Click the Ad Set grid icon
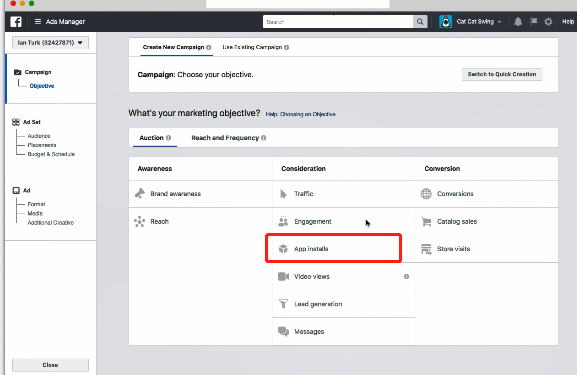This screenshot has width=577, height=375. pos(16,122)
